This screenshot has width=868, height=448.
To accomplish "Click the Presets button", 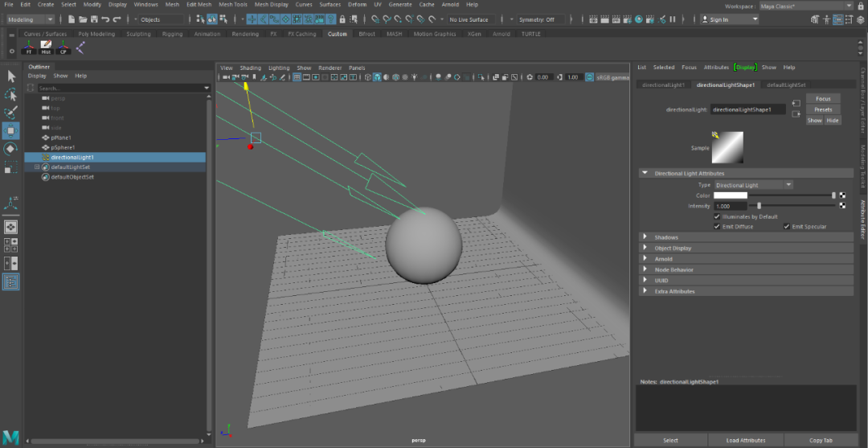I will [823, 109].
